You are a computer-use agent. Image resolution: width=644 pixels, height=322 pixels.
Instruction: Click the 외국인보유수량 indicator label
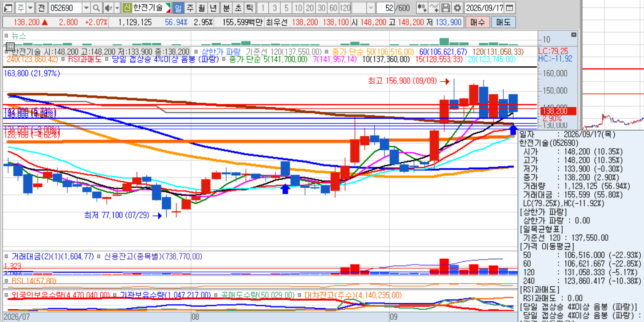(x=60, y=295)
